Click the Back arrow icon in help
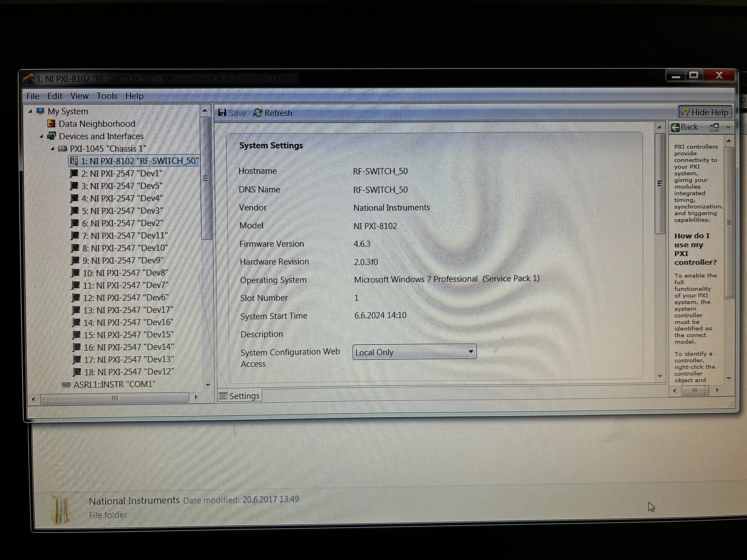This screenshot has width=747, height=560. 675,127
